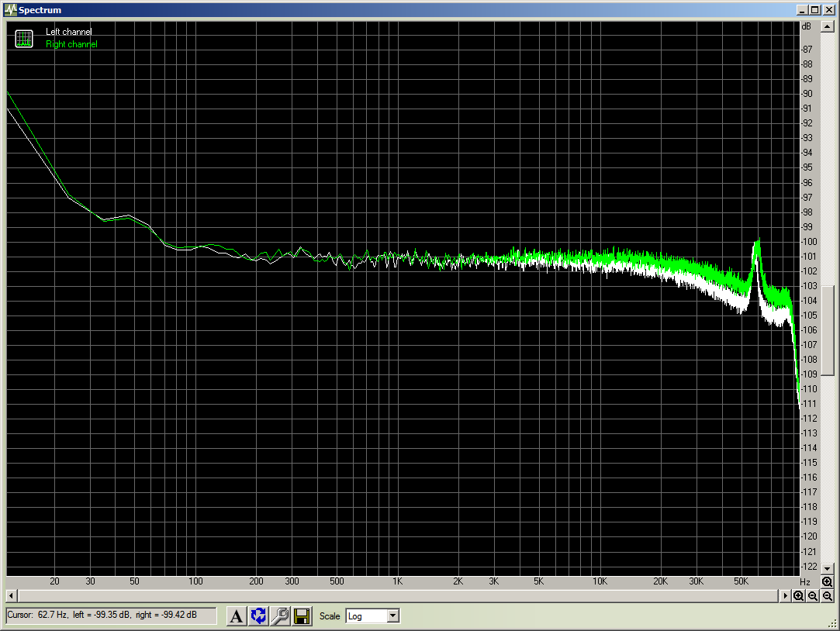The image size is (840, 631).
Task: Zoom in on the vertical dB axis
Action: pyautogui.click(x=827, y=581)
